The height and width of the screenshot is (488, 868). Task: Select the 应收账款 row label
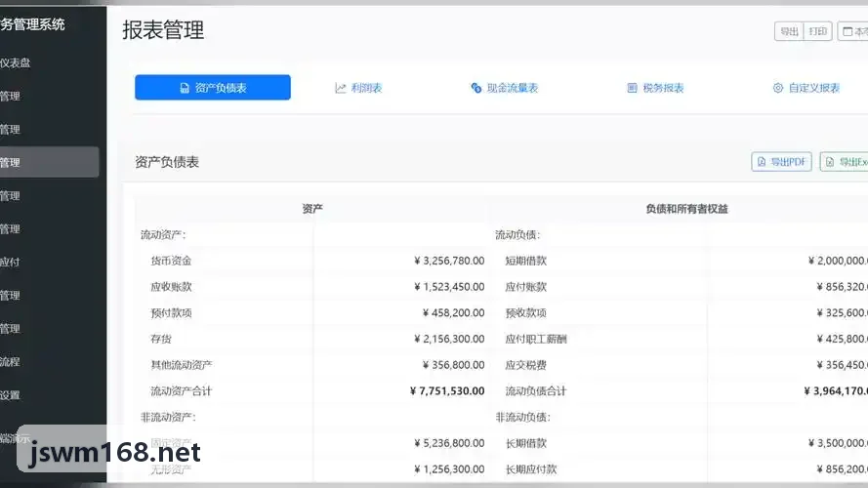click(171, 287)
